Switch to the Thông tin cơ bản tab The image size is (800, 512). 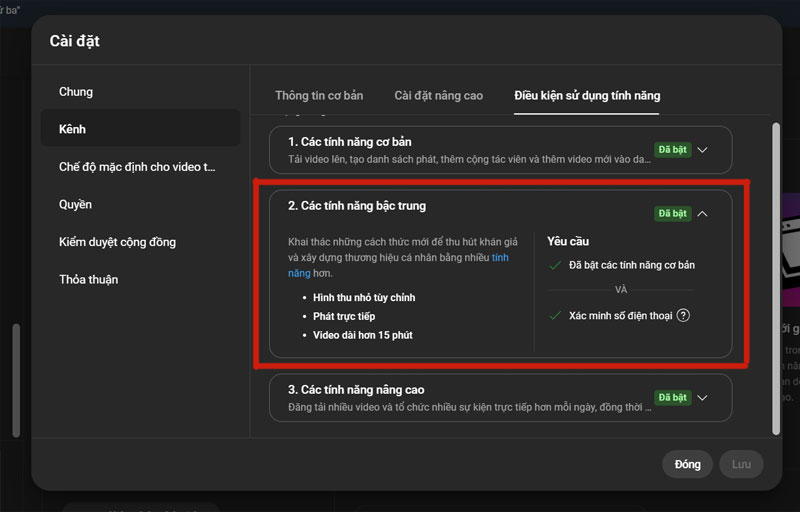point(319,96)
